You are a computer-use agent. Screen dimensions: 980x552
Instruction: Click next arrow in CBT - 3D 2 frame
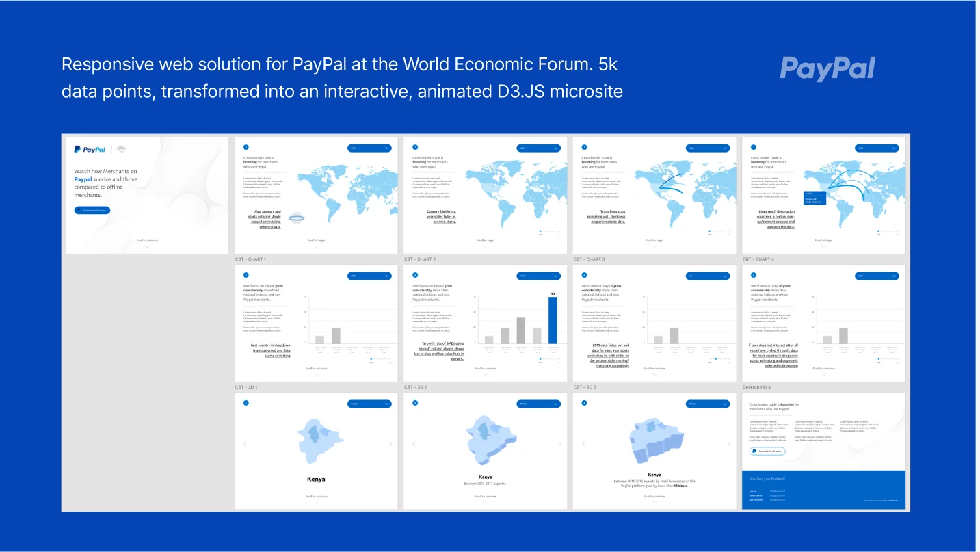tap(559, 443)
